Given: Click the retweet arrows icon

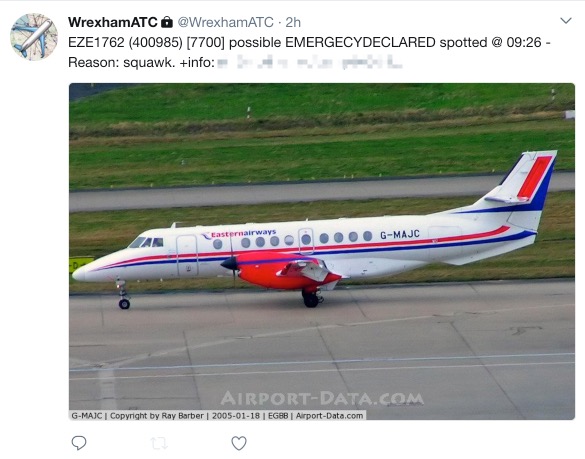Looking at the screenshot, I should point(159,443).
